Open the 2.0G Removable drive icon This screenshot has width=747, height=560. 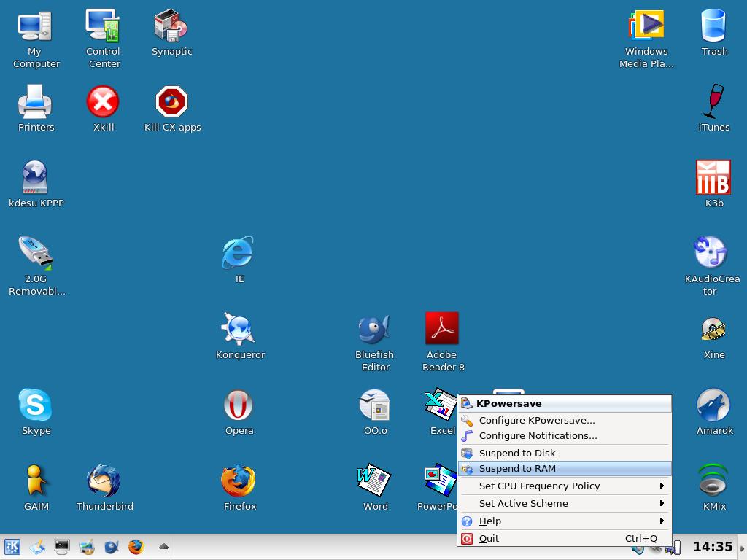coord(36,252)
